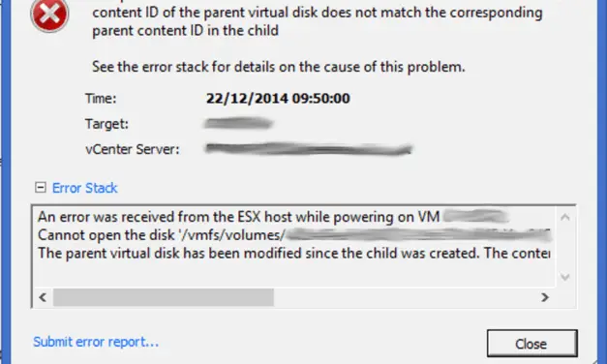Open the Submit error report link
Screen dimensions: 607x364
point(96,342)
